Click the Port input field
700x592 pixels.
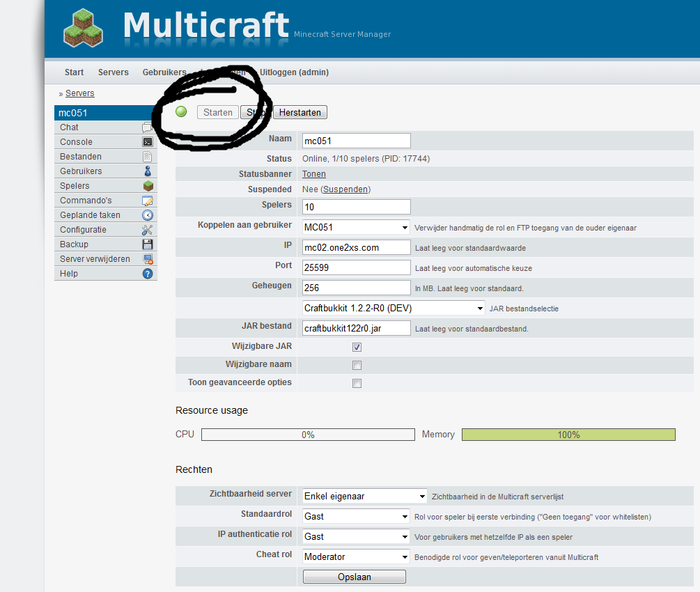point(356,267)
